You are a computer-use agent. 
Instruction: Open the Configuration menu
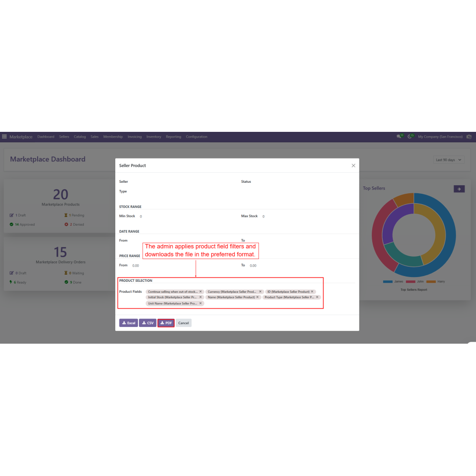coord(197,137)
